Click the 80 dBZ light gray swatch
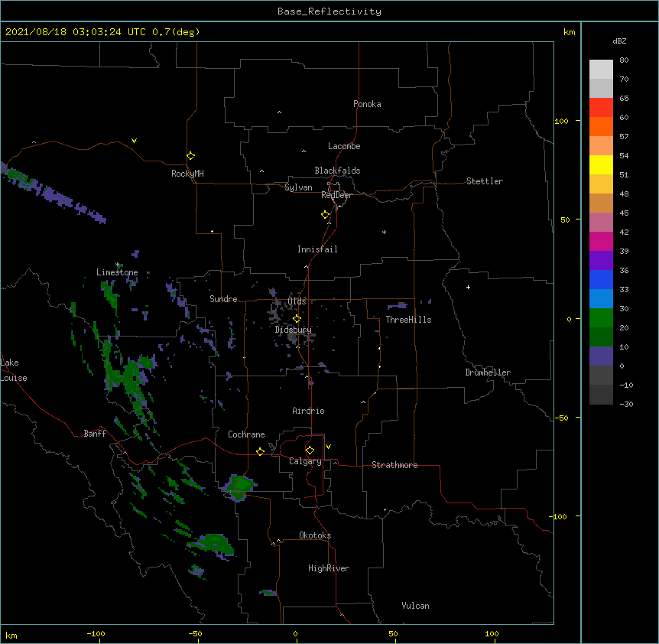 click(x=601, y=69)
